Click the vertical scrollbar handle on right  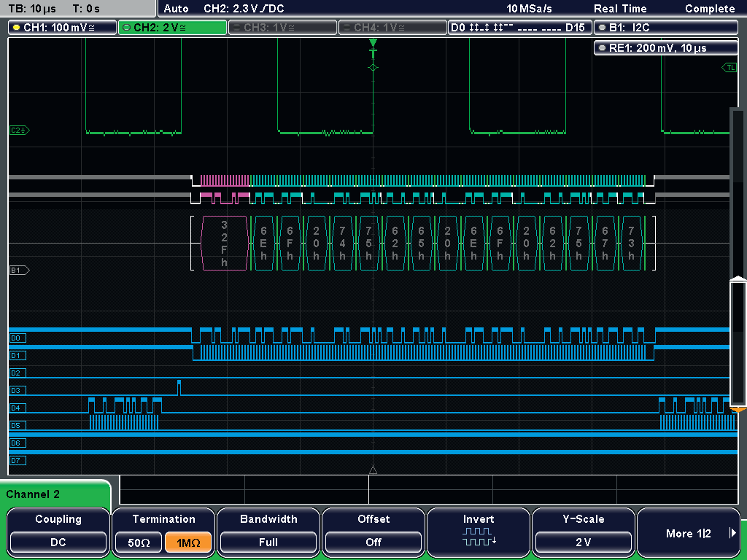pyautogui.click(x=738, y=343)
